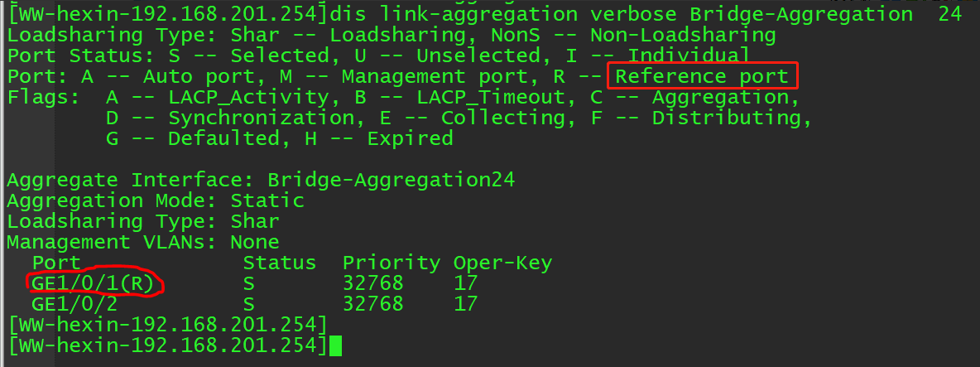Click the red-boxed "Reference port" text
The image size is (980, 367).
tap(702, 77)
